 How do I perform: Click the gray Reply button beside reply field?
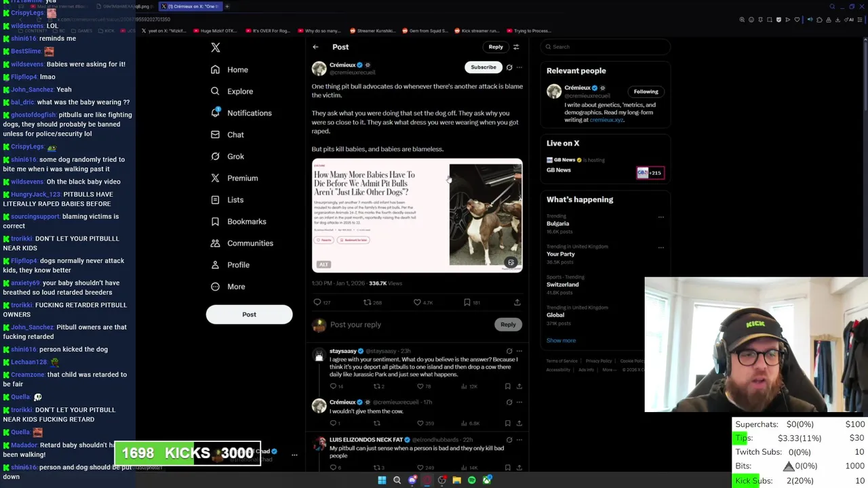point(508,325)
